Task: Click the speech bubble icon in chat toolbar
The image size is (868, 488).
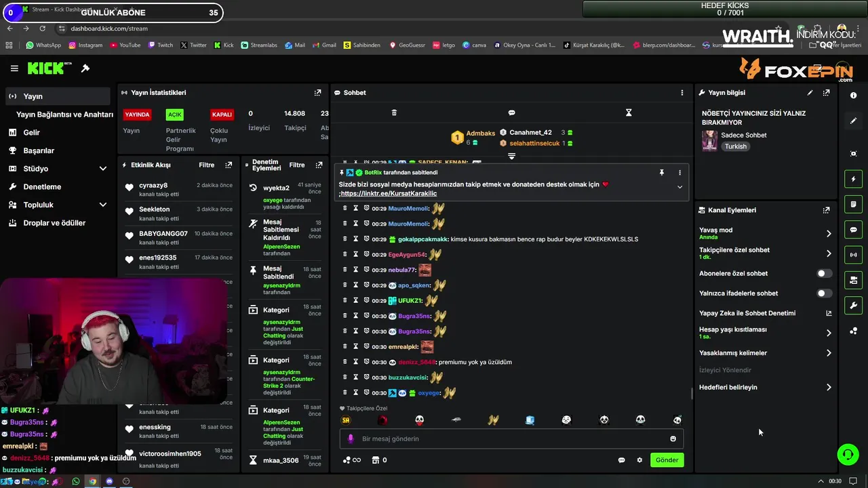Action: (x=511, y=113)
